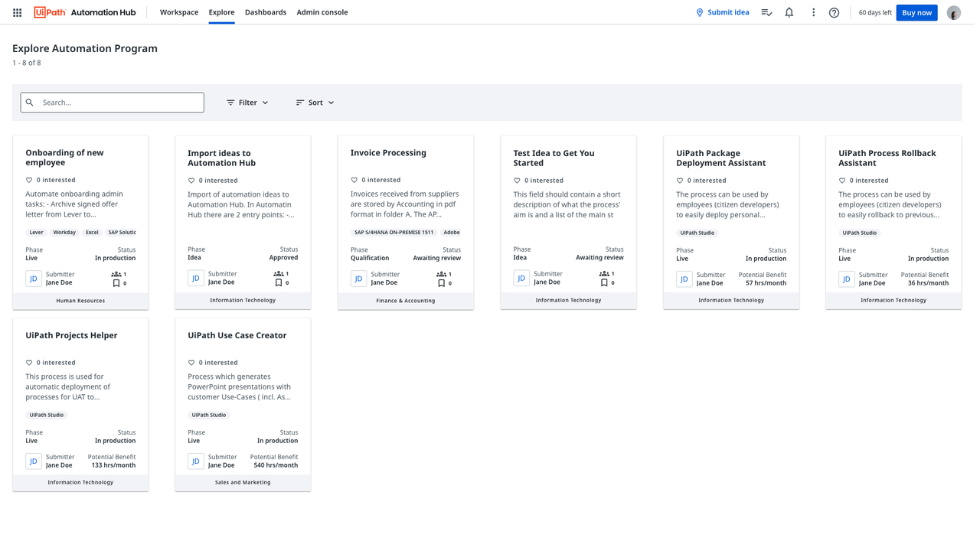Open the app launcher grid icon
The width and height of the screenshot is (980, 551).
click(17, 12)
